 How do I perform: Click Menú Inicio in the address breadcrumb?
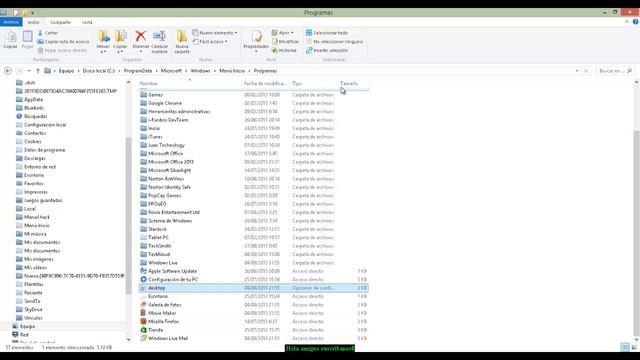point(232,71)
